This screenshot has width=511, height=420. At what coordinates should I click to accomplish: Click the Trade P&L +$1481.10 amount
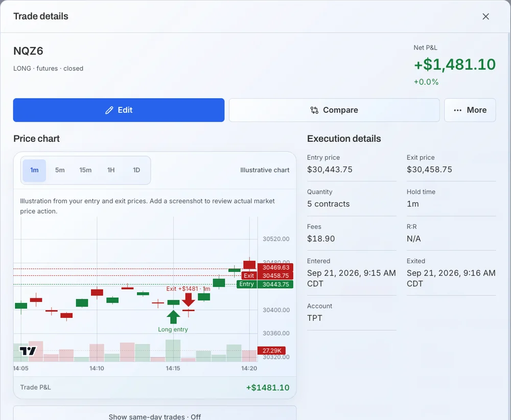tap(268, 387)
